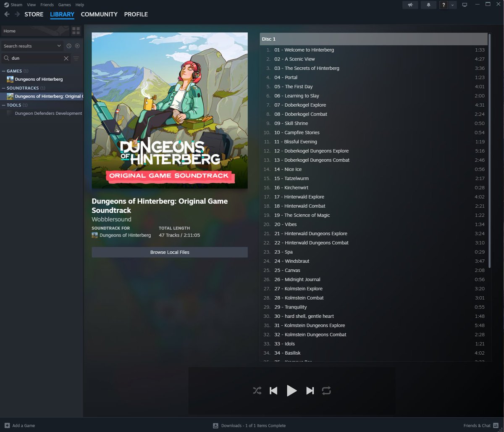Toggle repeat playback
This screenshot has width=504, height=432.
(326, 391)
